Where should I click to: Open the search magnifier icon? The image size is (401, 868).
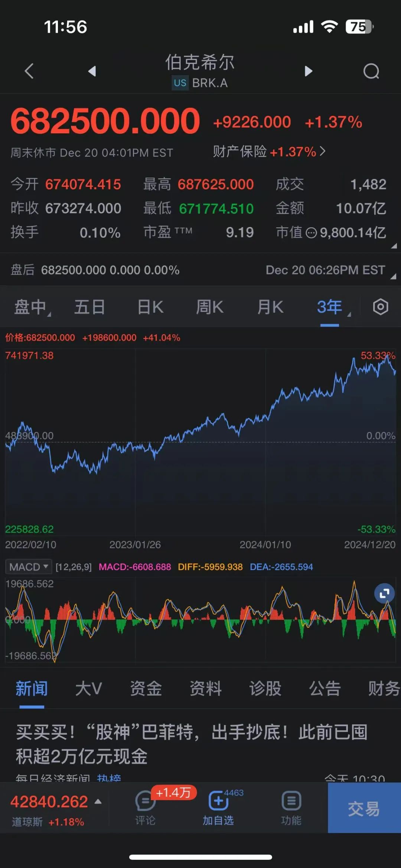click(371, 71)
